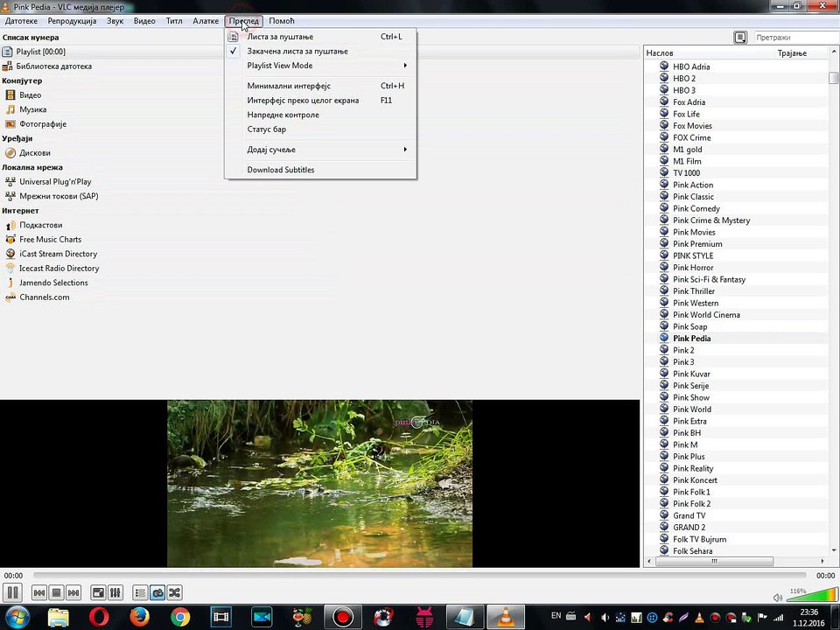This screenshot has width=840, height=630.
Task: Click the stop playback button
Action: coord(56,592)
